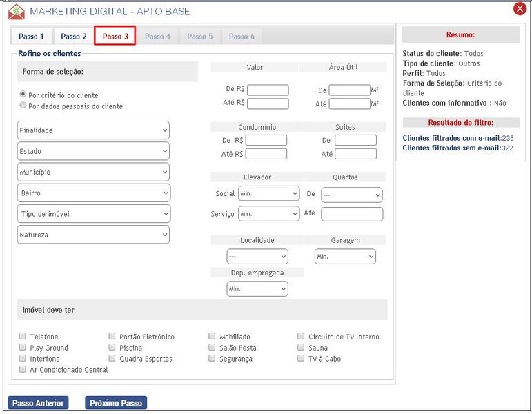Switch to the Passo 1 tab

(31, 37)
